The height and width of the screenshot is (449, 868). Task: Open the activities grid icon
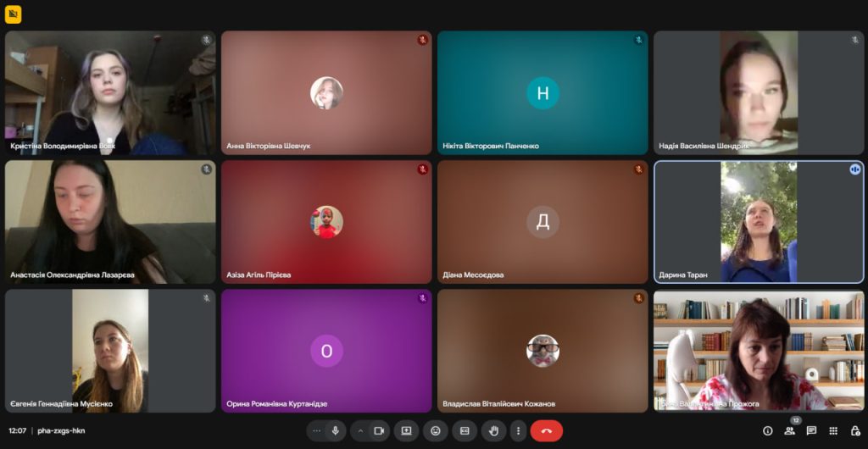click(x=833, y=430)
